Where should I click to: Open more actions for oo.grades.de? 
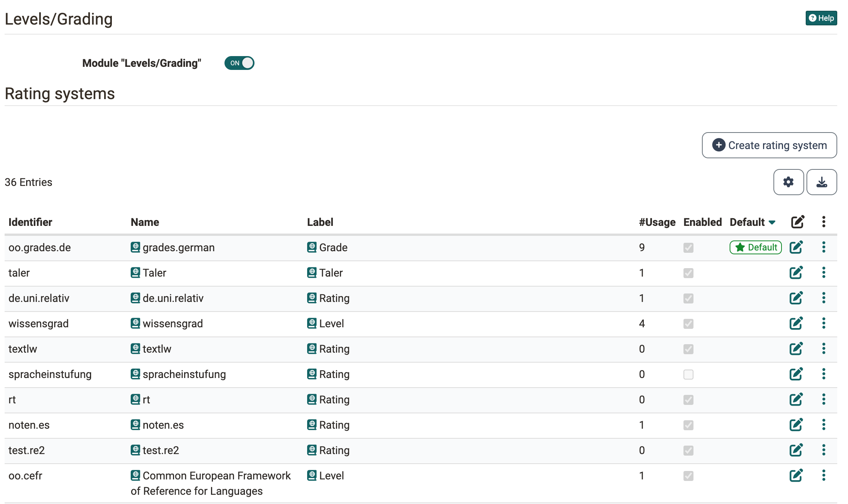[823, 247]
